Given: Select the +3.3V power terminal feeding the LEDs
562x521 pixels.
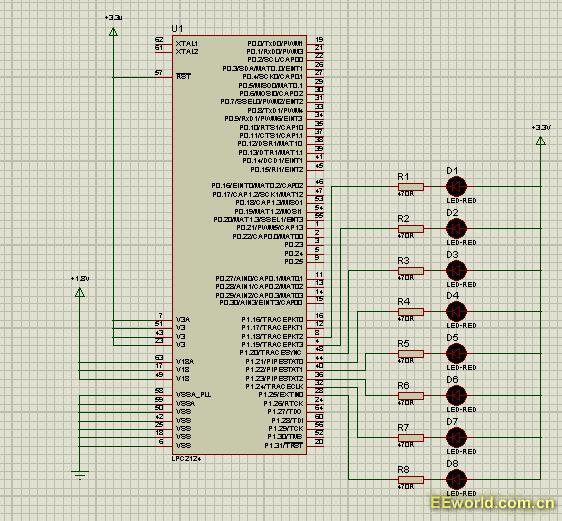Looking at the screenshot, I should click(541, 141).
